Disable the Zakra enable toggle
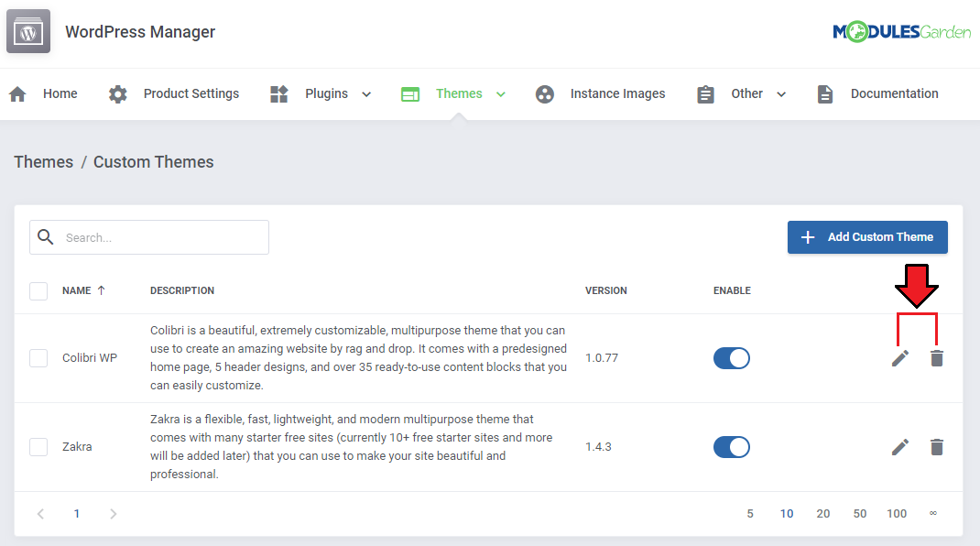980x546 pixels. click(731, 447)
